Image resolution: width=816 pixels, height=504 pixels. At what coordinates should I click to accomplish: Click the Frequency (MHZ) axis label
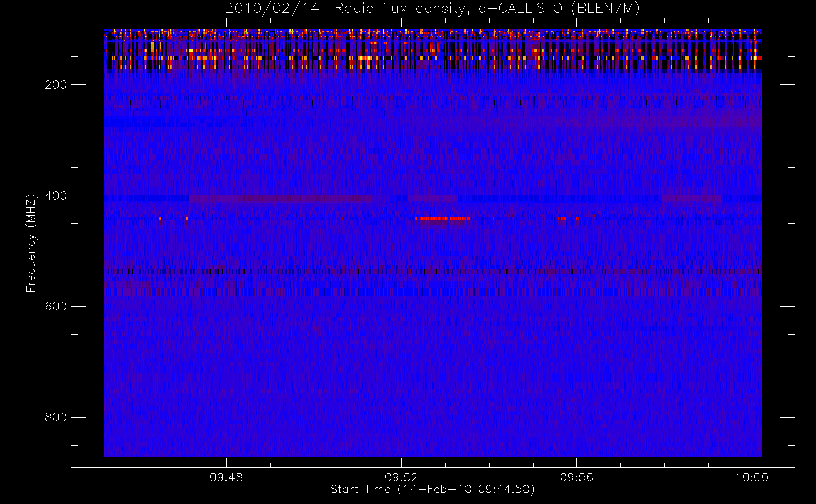click(x=31, y=242)
